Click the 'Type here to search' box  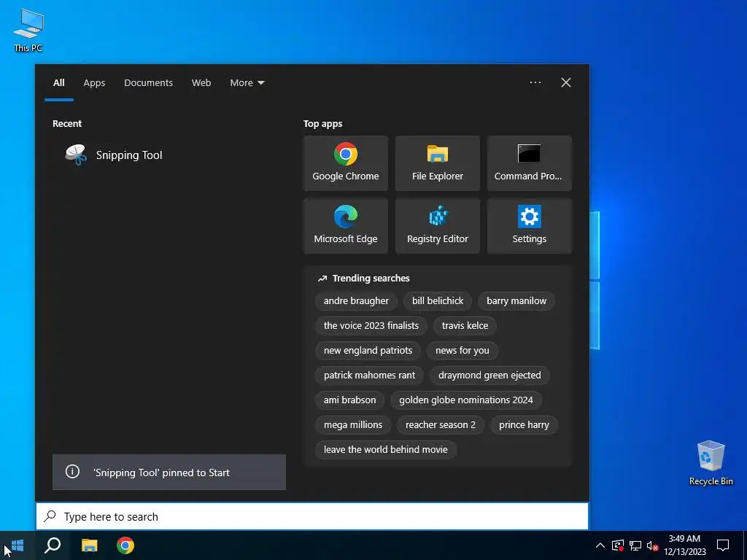[312, 517]
